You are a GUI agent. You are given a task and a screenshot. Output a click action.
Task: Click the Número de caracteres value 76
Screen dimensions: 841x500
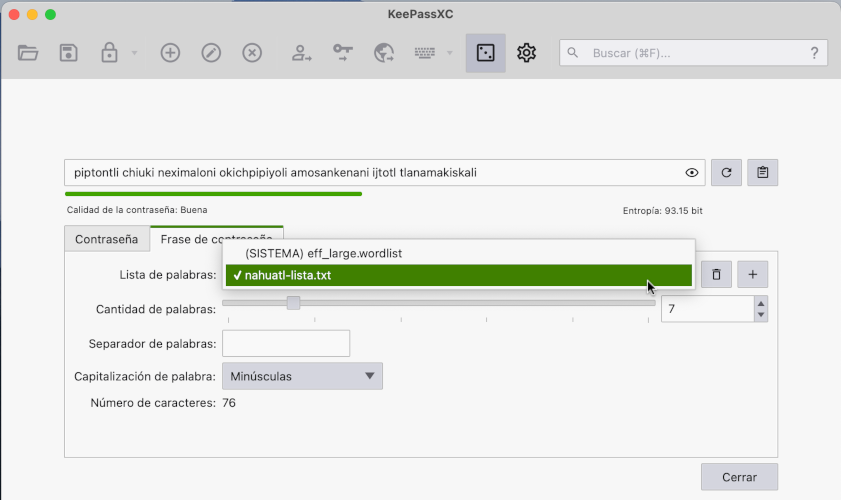coord(229,403)
